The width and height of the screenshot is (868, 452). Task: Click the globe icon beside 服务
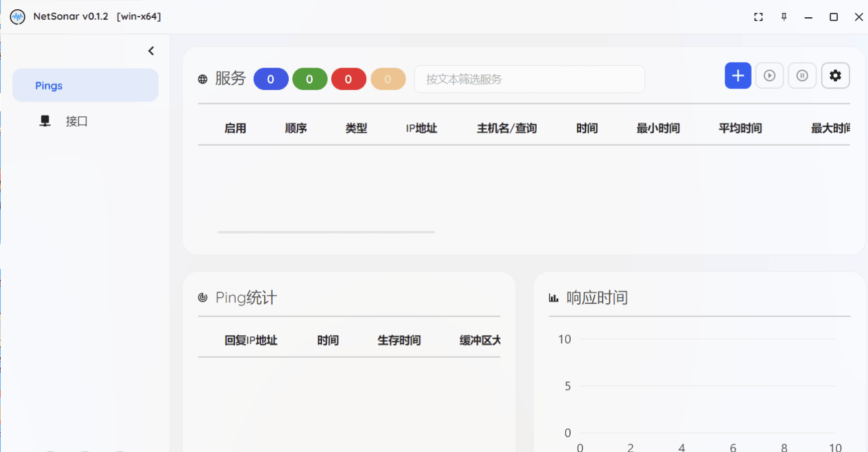click(x=203, y=79)
